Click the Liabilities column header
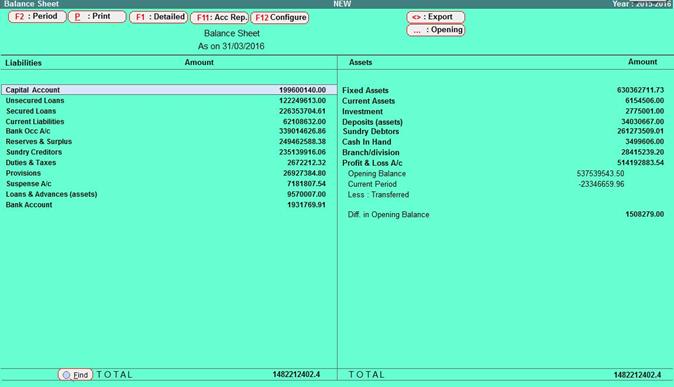 [x=24, y=63]
